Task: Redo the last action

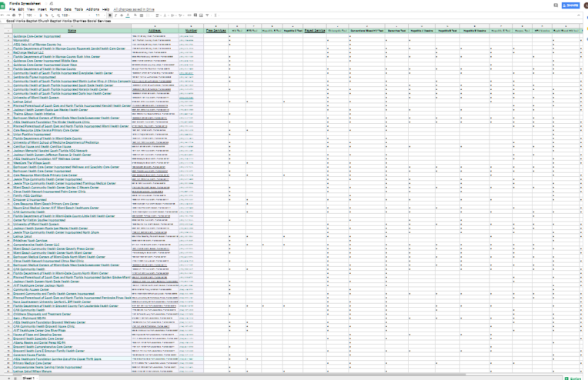Action: (8, 15)
